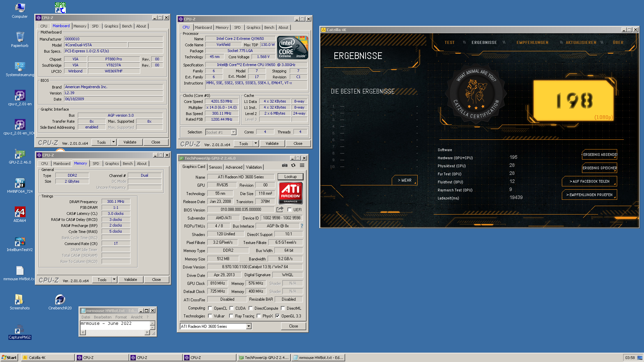Screen dimensions: 644x362
Task: Click the Bus Interface question mark in GPU-Z
Action: 302,226
